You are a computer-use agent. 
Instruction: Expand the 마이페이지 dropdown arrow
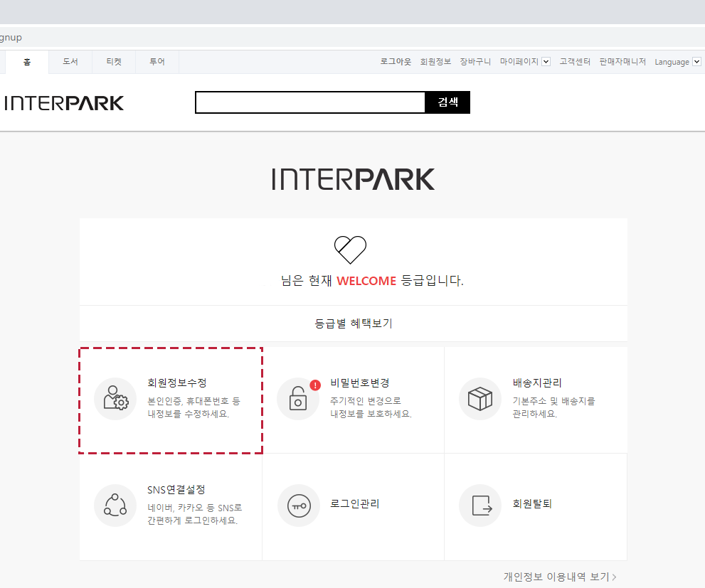546,62
